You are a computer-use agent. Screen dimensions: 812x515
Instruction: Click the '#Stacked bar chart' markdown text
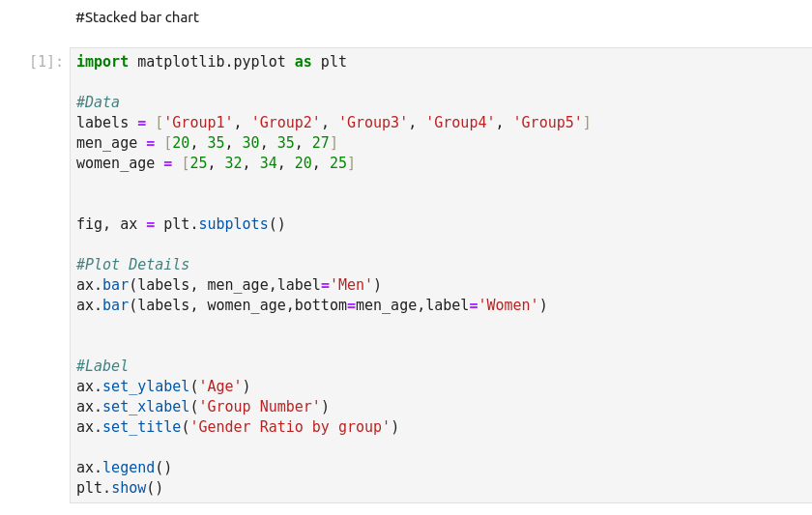(x=137, y=17)
